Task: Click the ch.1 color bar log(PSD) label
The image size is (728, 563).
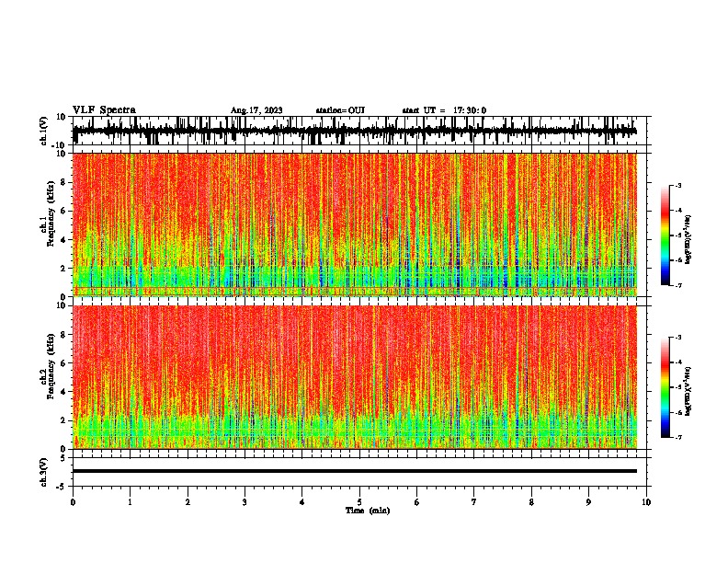Action: (688, 239)
